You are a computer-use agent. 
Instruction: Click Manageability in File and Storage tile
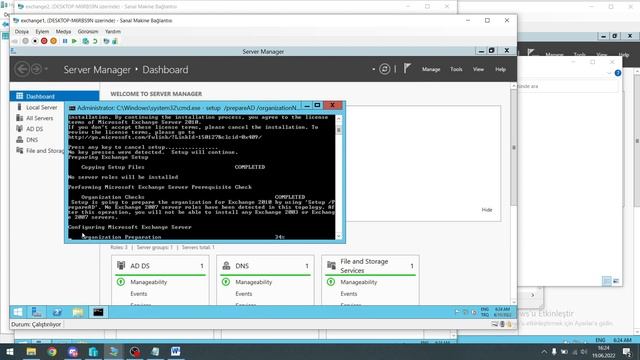tap(359, 282)
